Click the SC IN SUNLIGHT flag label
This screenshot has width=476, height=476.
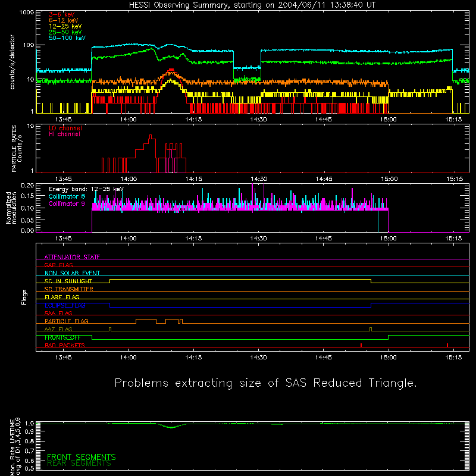68,281
